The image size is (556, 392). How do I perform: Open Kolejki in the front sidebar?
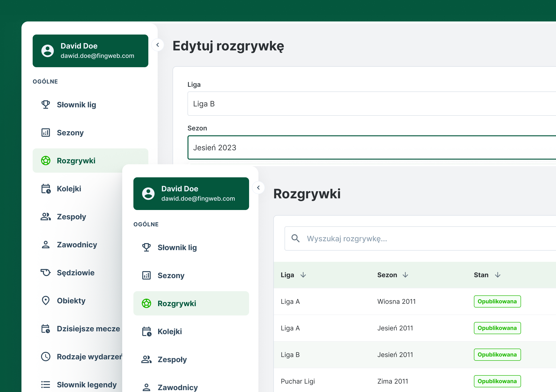170,331
